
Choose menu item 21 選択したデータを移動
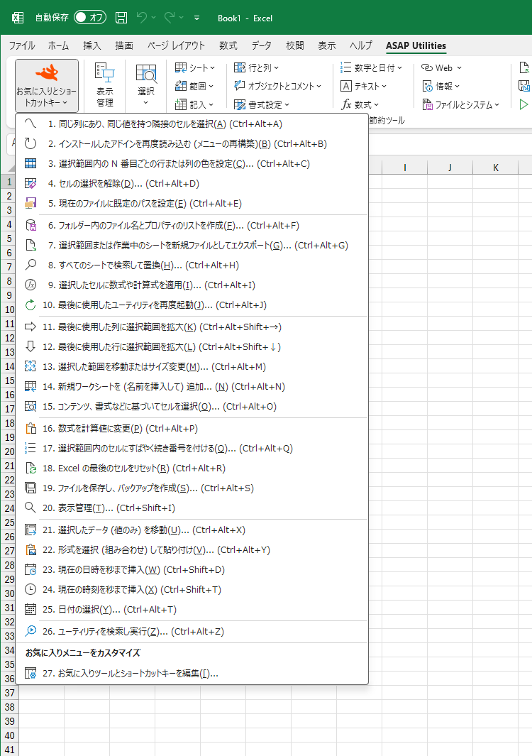(192, 530)
